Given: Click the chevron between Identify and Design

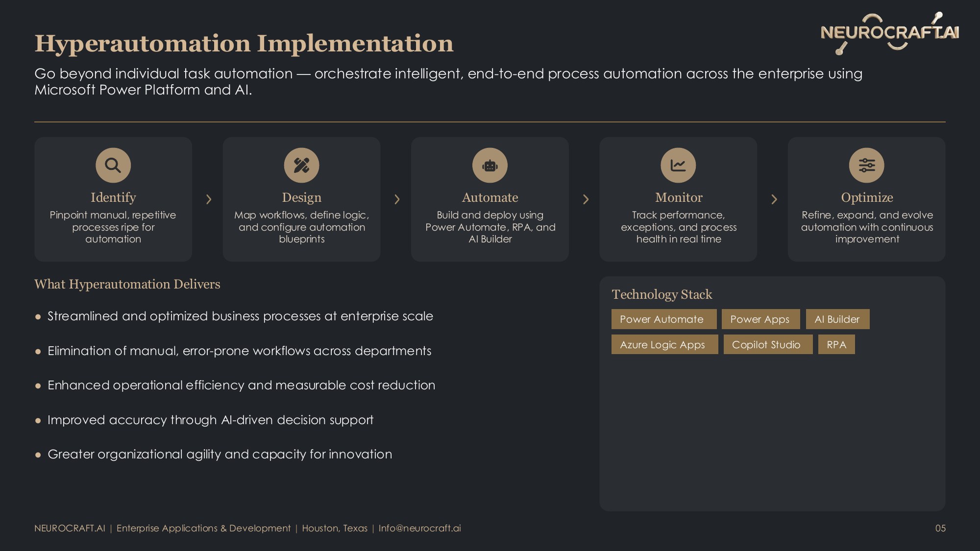Looking at the screenshot, I should (209, 199).
